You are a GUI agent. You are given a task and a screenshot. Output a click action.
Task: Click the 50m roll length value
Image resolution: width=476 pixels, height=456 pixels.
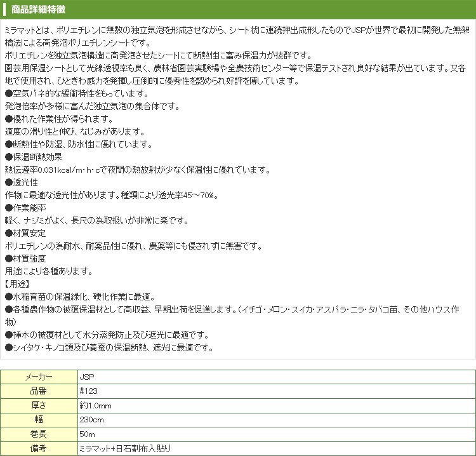(87, 434)
